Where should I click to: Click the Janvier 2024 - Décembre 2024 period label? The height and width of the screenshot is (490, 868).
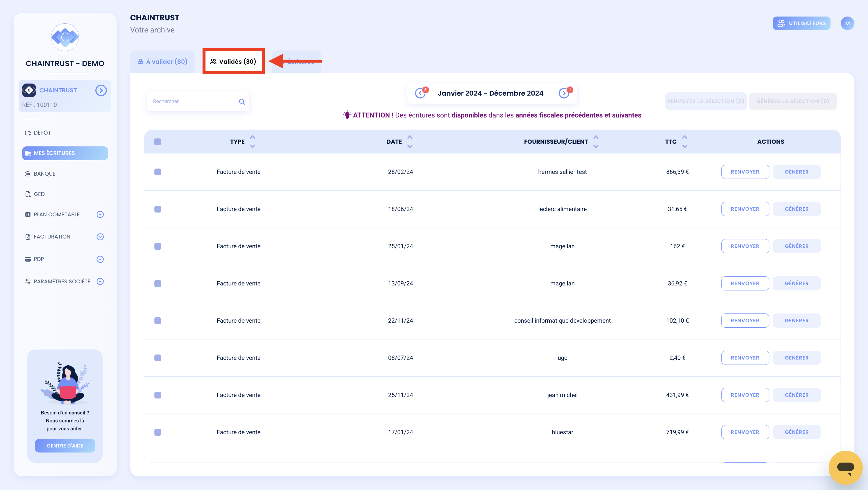491,93
